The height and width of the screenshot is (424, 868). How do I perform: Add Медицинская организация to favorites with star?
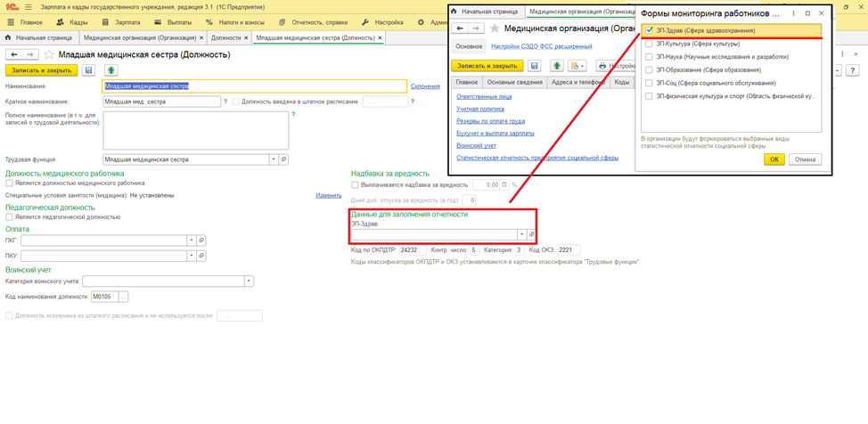pos(495,29)
